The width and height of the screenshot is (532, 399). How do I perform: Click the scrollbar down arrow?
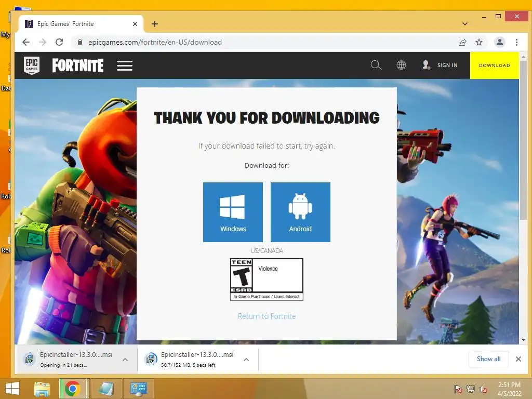point(523,340)
